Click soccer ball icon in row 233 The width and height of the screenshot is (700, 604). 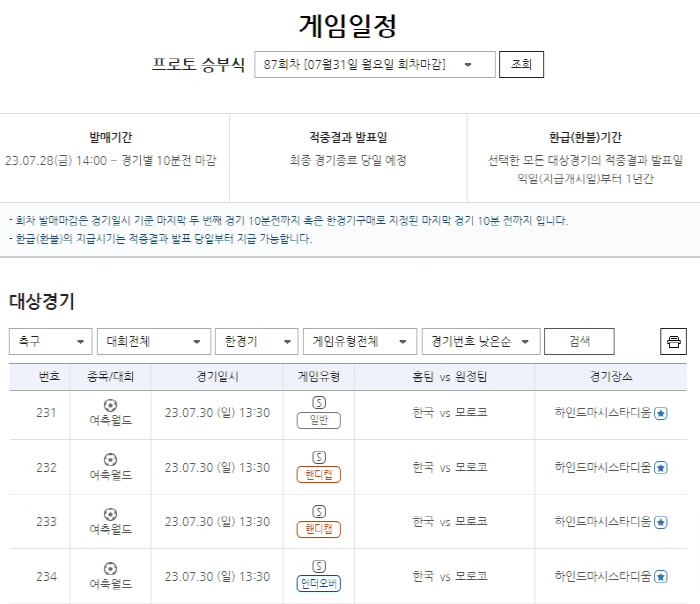(x=110, y=514)
